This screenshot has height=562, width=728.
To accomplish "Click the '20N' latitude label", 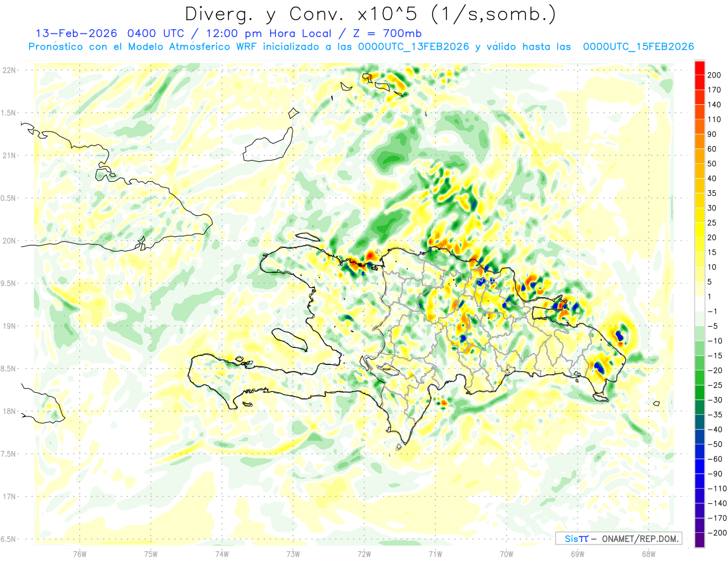I will (x=10, y=241).
